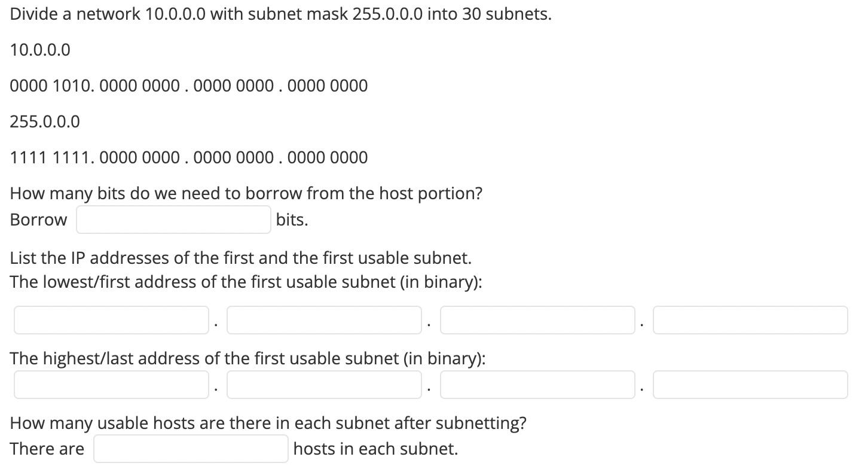Click the borrow bits question text

click(246, 193)
